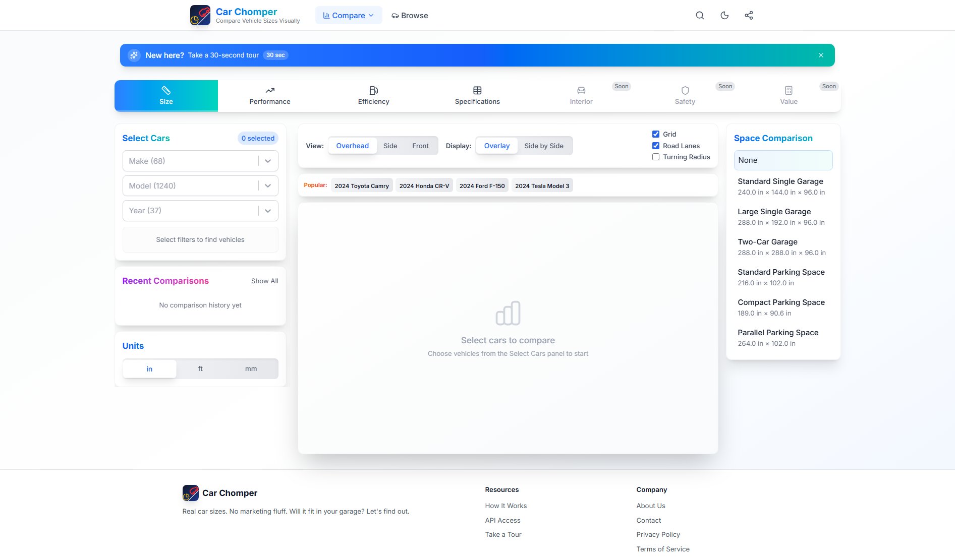Viewport: 955px width, 560px height.
Task: Click the share icon in header
Action: click(749, 16)
